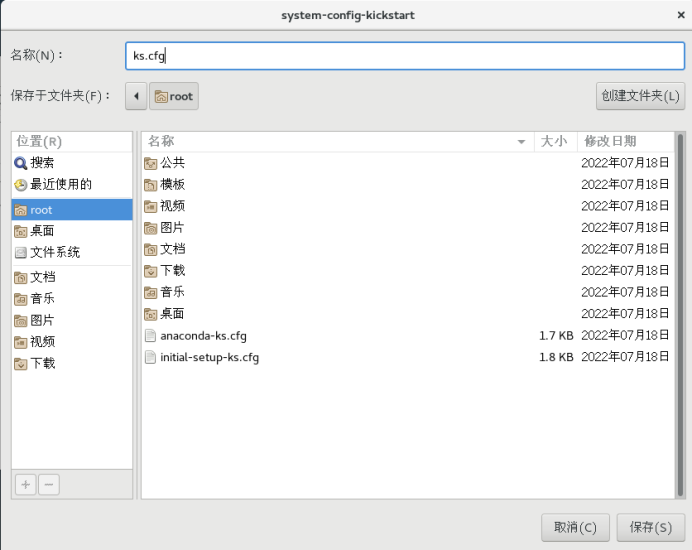Open the 图片 bookmark icon in sidebar
The width and height of the screenshot is (692, 550).
(21, 321)
